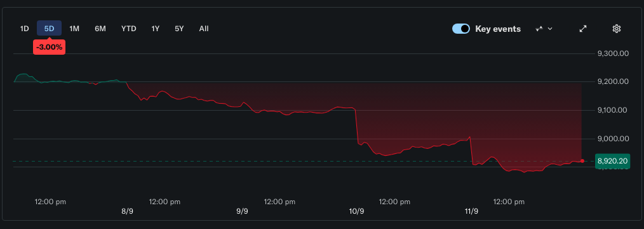
Task: Turn off the Key events toggle
Action: point(461,29)
